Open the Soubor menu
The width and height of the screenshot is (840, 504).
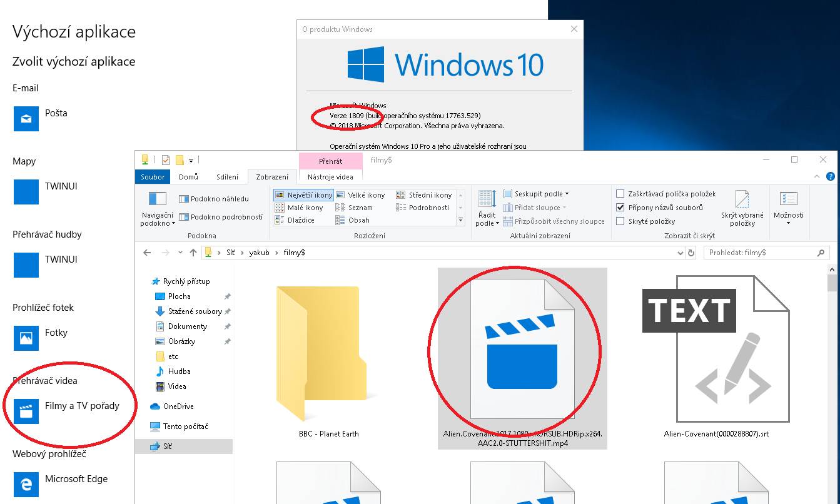(x=153, y=177)
